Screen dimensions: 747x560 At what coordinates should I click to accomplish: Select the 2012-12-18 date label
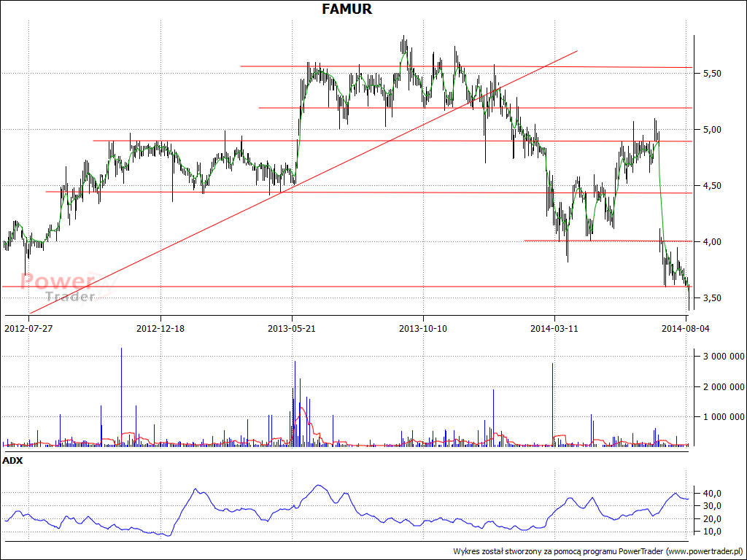pos(160,329)
